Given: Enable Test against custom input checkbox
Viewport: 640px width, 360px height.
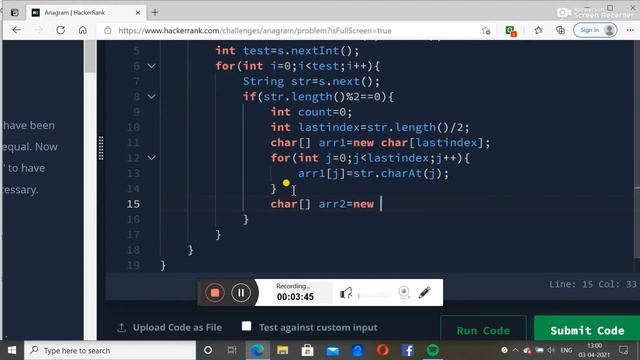Looking at the screenshot, I should (x=247, y=326).
